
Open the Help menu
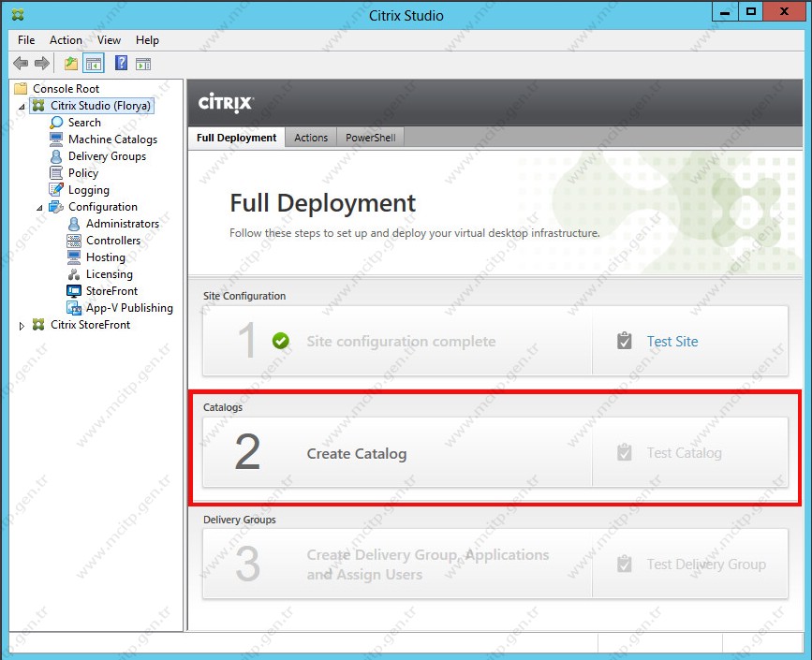tap(147, 40)
